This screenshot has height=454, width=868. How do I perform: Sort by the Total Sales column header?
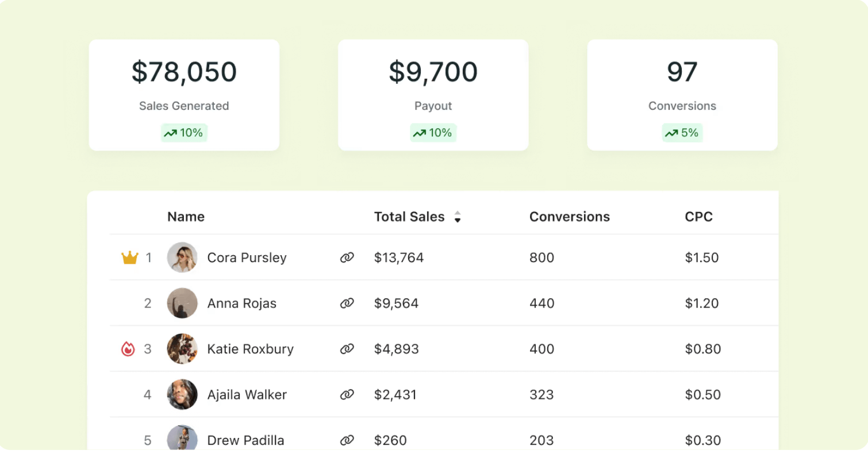pos(409,217)
